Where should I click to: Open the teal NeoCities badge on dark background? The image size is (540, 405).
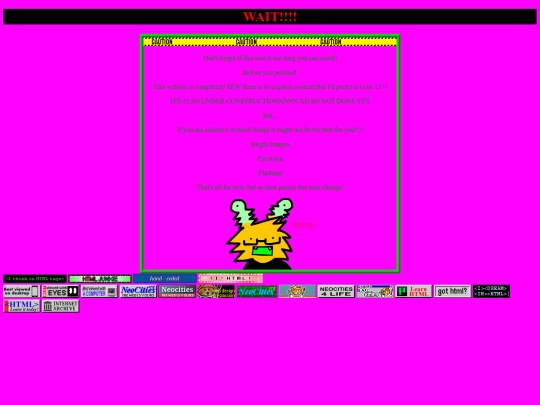tap(257, 291)
